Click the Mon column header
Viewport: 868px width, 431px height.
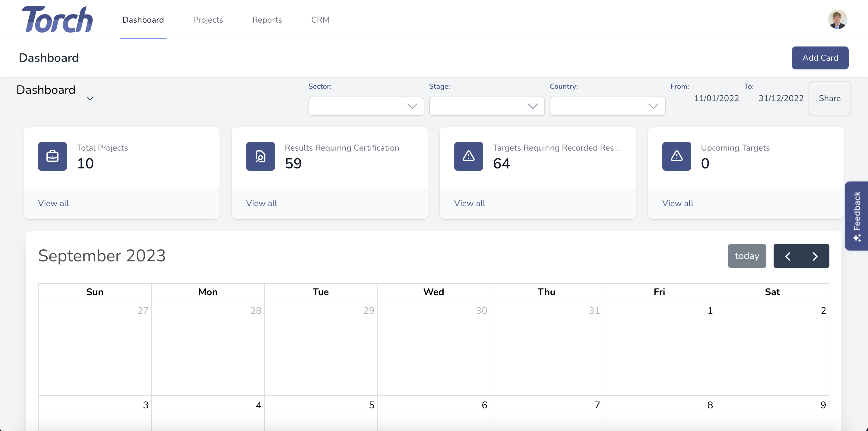coord(208,292)
